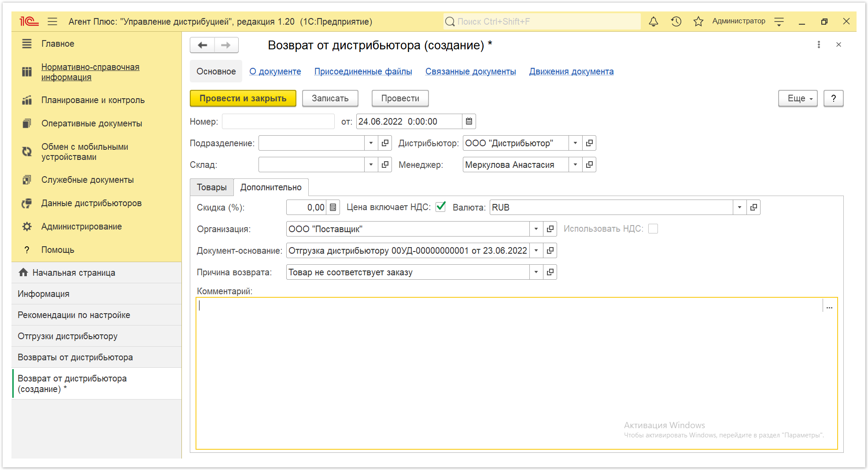Open Движения документа link

pos(571,71)
